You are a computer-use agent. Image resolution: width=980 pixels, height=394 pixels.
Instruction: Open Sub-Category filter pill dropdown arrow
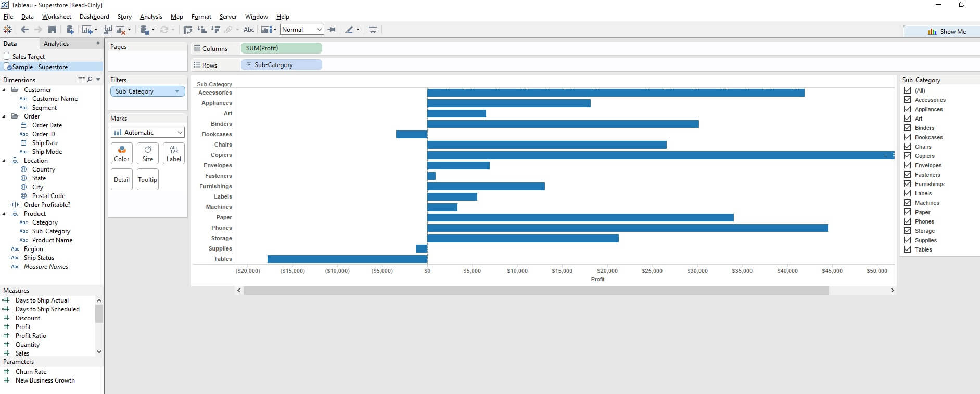coord(177,91)
